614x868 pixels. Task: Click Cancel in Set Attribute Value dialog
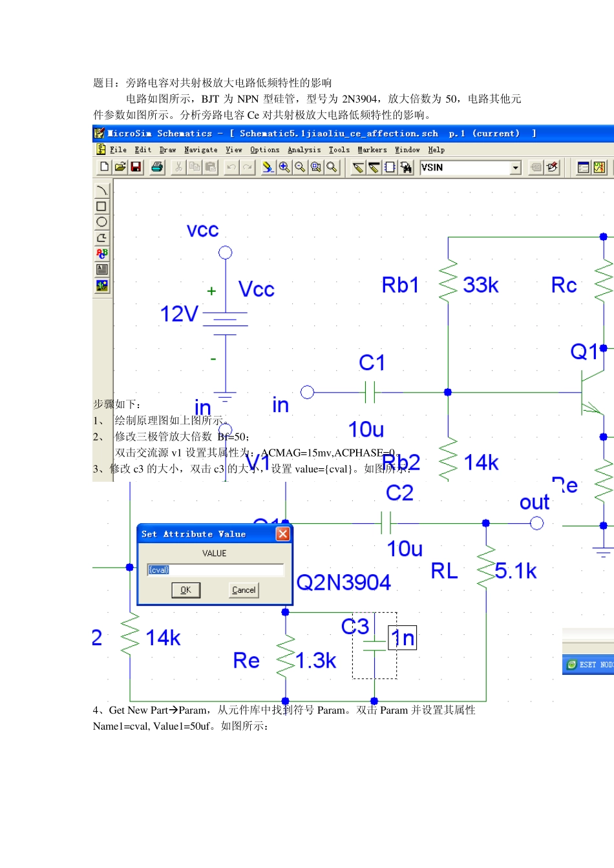coord(244,590)
